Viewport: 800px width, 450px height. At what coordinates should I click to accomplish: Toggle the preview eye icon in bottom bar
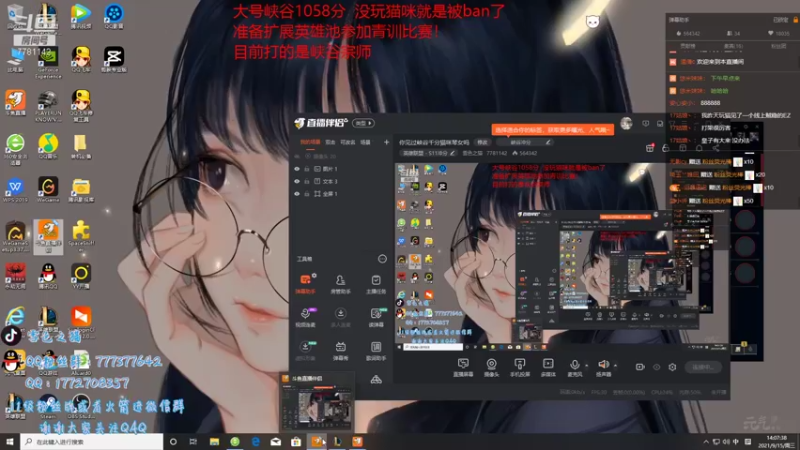point(656,367)
